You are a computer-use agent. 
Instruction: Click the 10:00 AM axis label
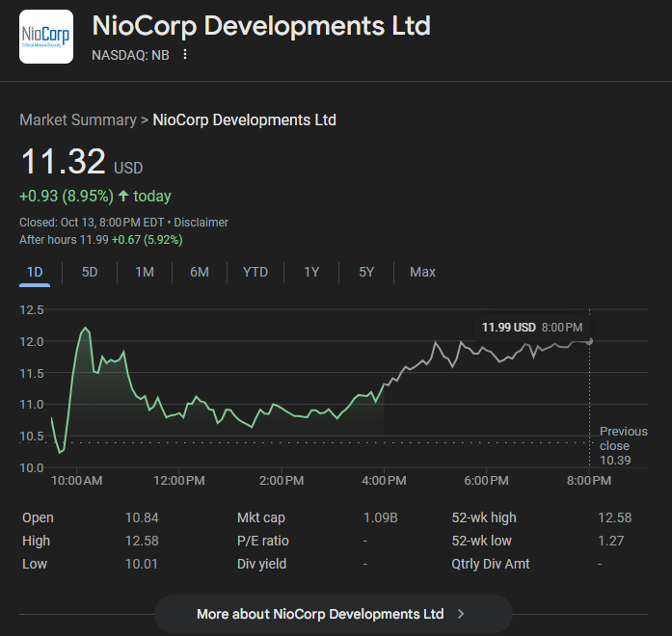(x=77, y=480)
